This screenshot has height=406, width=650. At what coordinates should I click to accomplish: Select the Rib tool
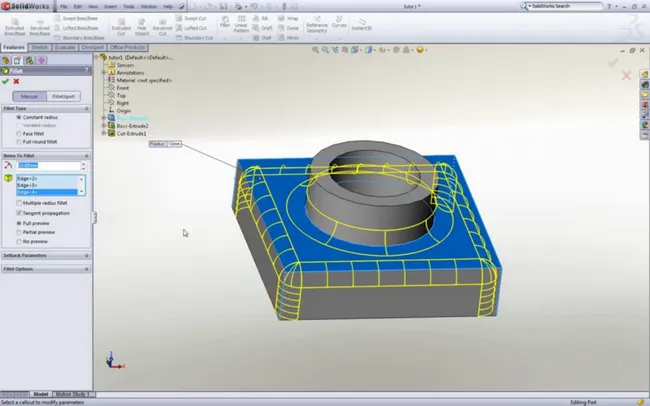click(261, 18)
